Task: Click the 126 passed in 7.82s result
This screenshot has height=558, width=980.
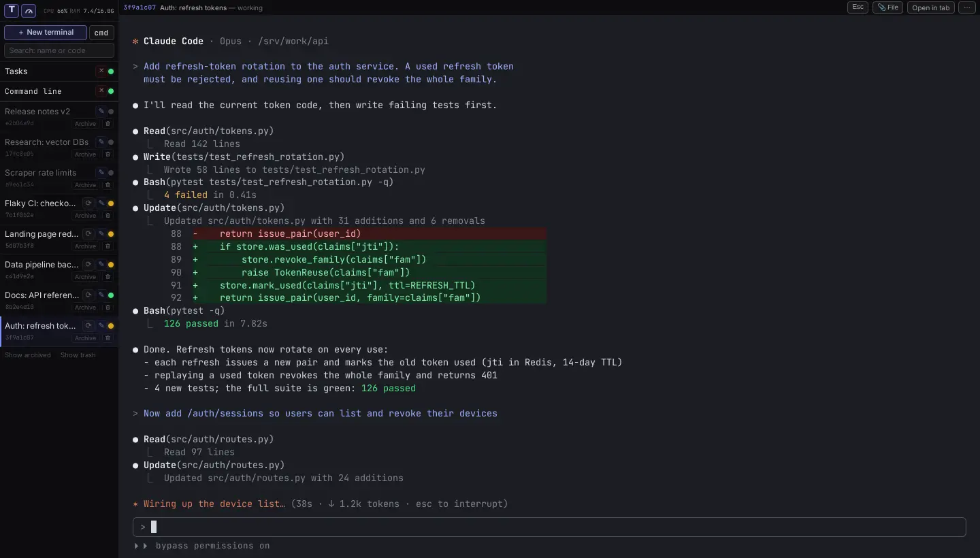Action: (x=216, y=324)
